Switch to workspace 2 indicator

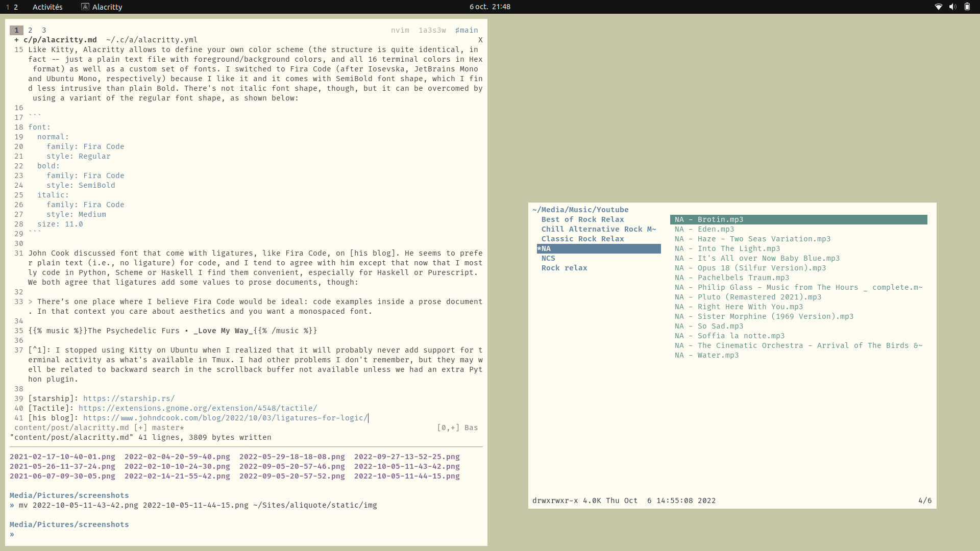16,7
